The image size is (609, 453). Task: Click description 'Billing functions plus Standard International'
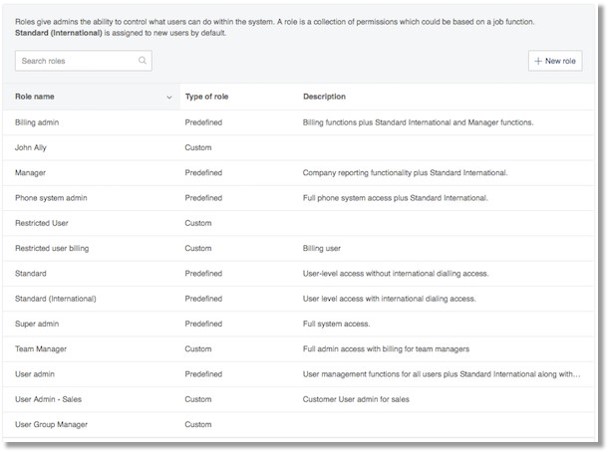(418, 122)
